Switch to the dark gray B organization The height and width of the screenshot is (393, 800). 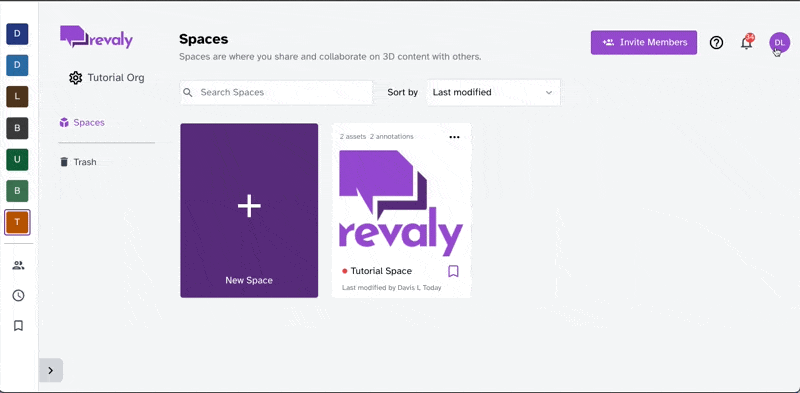pyautogui.click(x=17, y=128)
